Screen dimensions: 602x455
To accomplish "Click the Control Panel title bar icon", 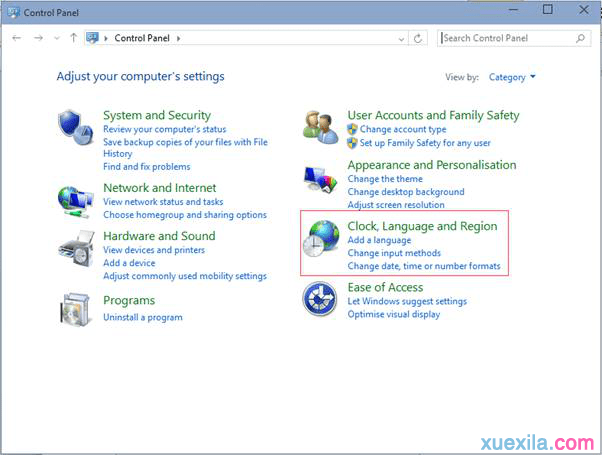I will coord(13,12).
